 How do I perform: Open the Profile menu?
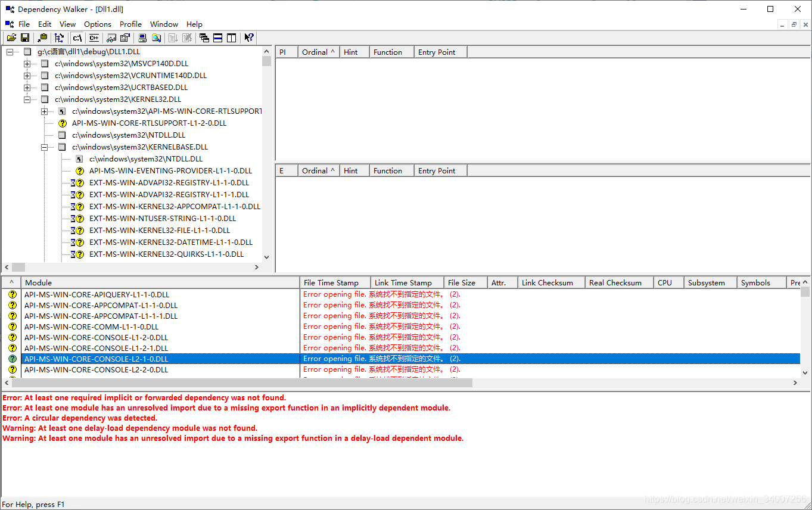point(130,24)
